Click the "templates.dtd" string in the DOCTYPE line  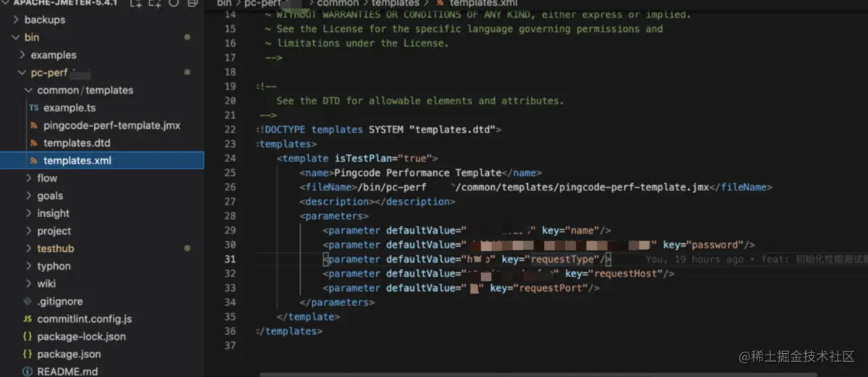(452, 130)
